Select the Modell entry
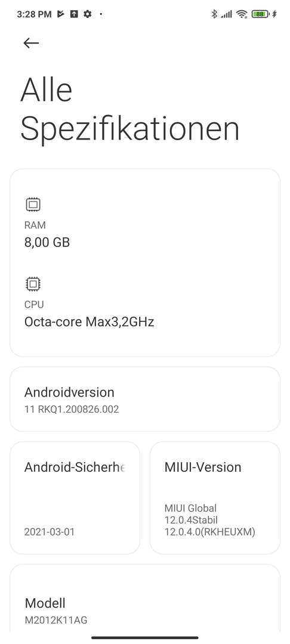Image resolution: width=290 pixels, height=644 pixels. point(145,599)
